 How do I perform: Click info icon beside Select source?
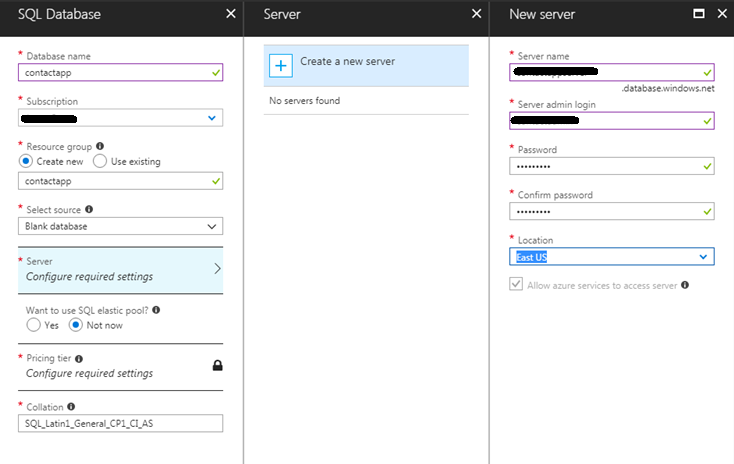(90, 210)
